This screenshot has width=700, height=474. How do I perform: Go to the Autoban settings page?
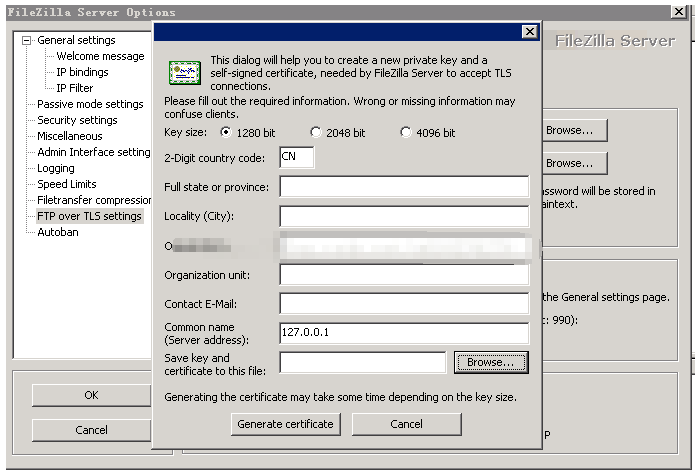58,232
